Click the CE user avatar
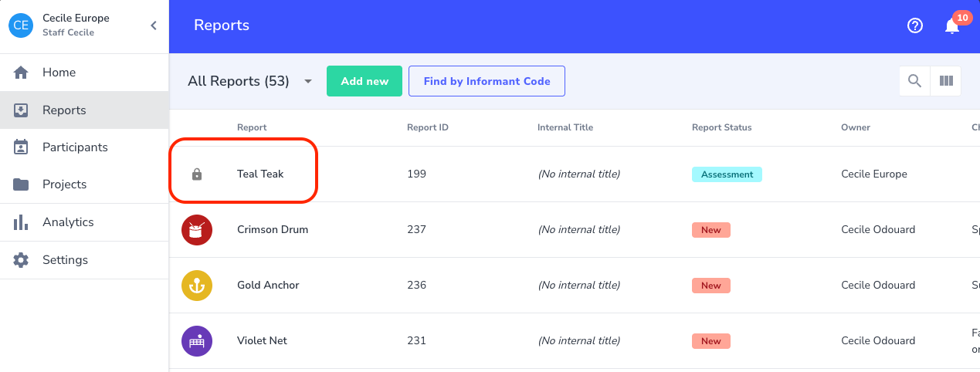Screen dimensions: 980x372 tap(21, 25)
